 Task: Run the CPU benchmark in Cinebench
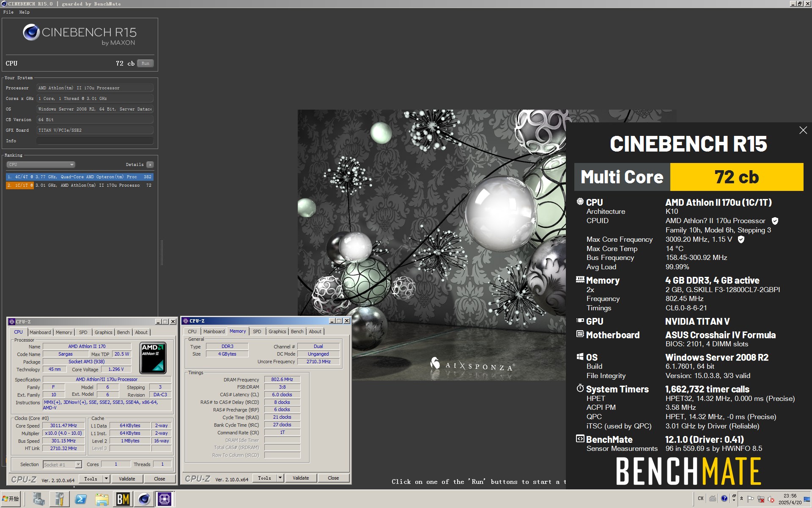(145, 63)
